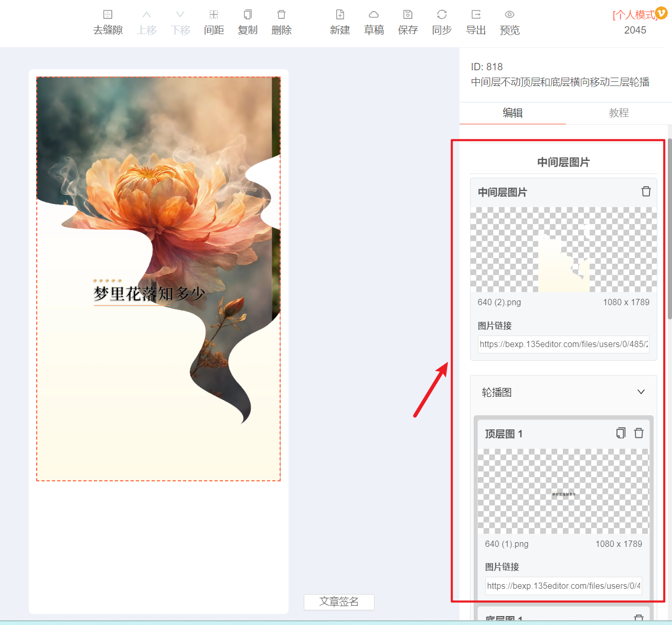Open 预览 preview with eye icon
Screen dimensions: 672x625
point(509,15)
